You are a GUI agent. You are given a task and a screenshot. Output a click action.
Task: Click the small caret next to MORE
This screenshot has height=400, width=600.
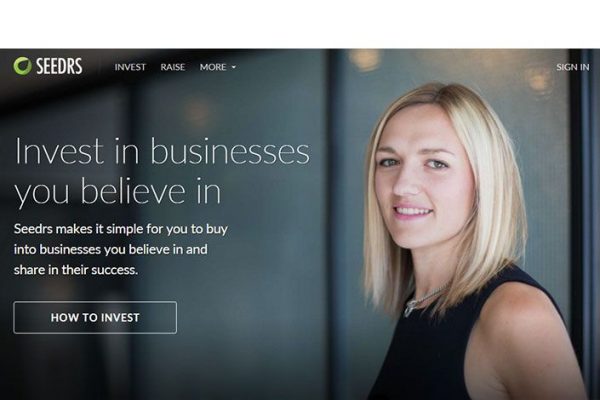point(233,67)
